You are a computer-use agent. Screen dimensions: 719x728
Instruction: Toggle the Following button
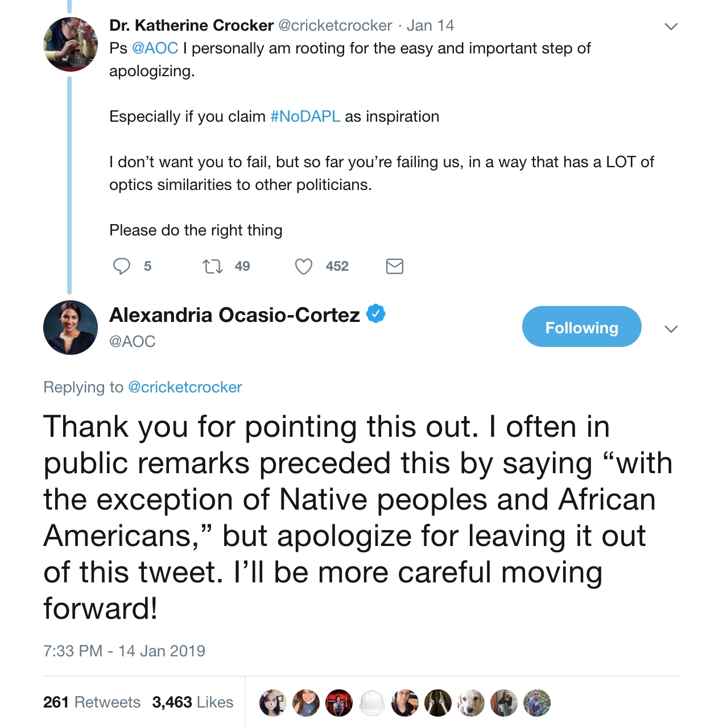tap(581, 326)
